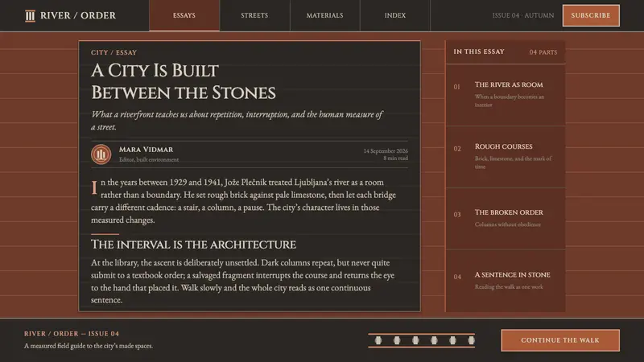
Task: Jump to part 01 The River as Room
Action: [x=506, y=95]
